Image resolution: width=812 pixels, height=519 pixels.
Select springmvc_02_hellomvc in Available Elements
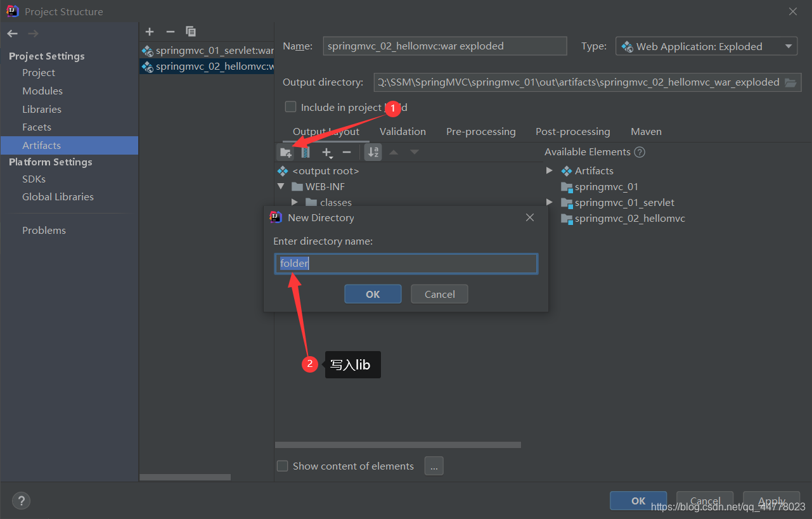(623, 219)
